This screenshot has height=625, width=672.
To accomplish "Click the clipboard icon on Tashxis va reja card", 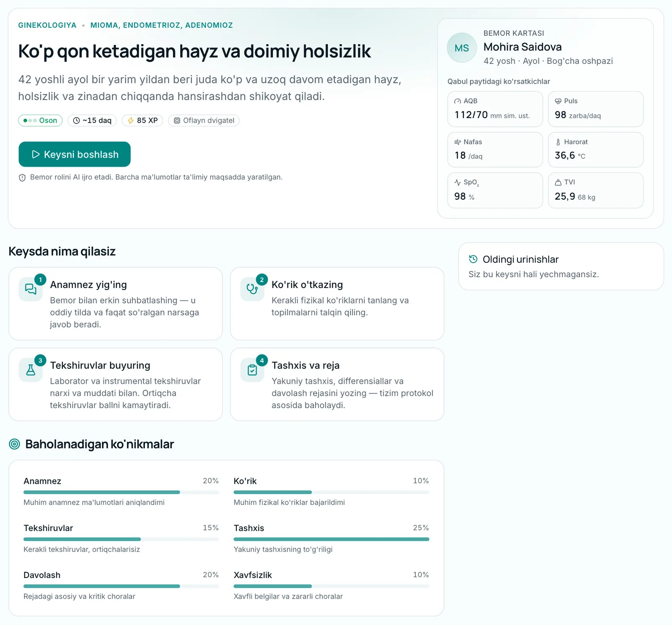I will [252, 370].
